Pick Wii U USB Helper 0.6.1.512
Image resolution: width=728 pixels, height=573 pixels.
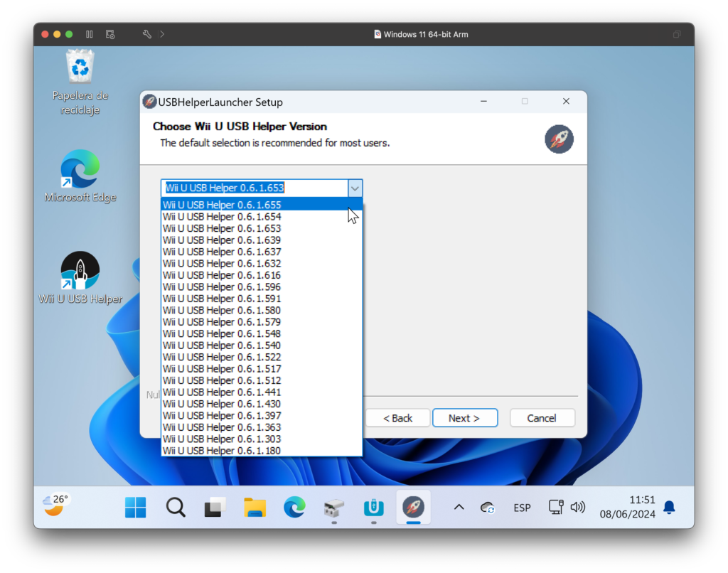(262, 380)
